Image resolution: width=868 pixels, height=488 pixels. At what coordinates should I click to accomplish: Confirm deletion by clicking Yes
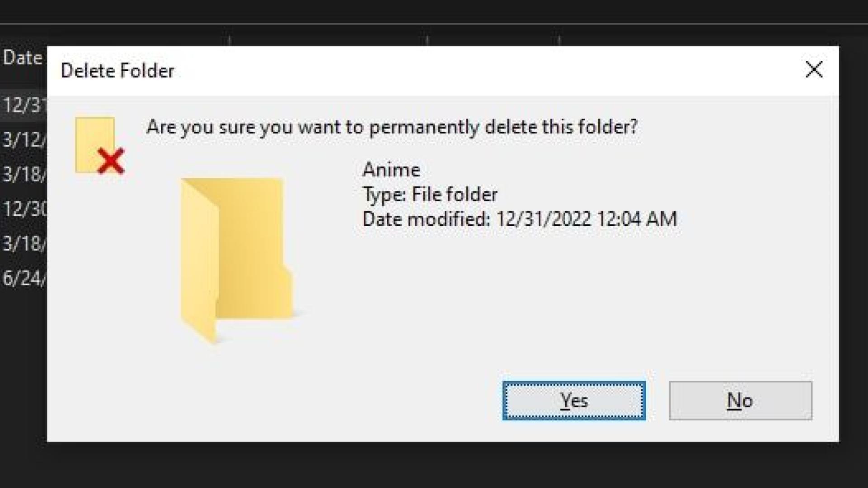pos(574,401)
